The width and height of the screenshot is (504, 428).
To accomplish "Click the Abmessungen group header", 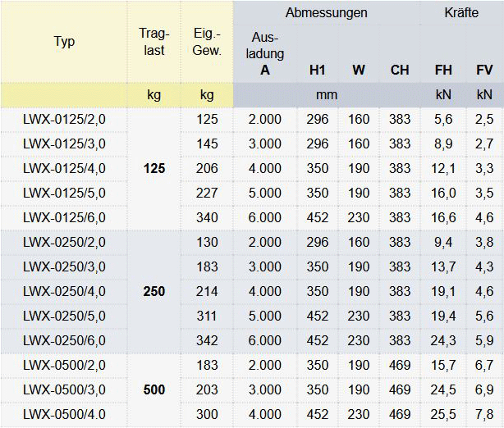I will [x=326, y=13].
